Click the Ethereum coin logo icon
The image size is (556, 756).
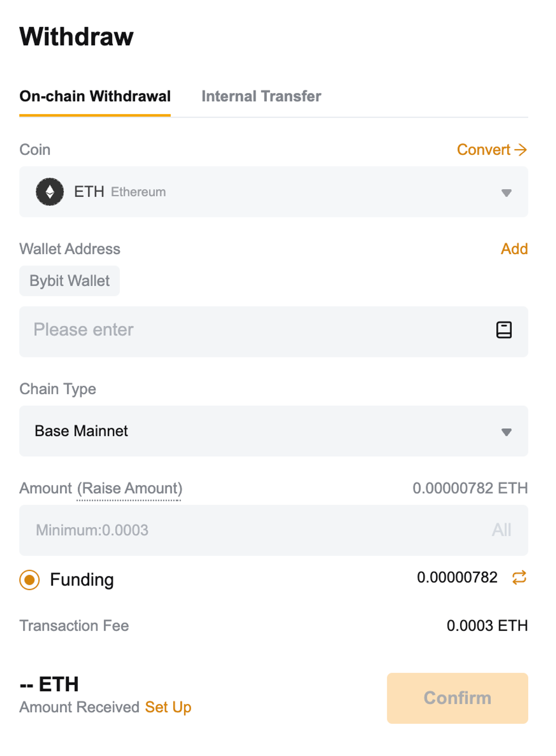50,192
